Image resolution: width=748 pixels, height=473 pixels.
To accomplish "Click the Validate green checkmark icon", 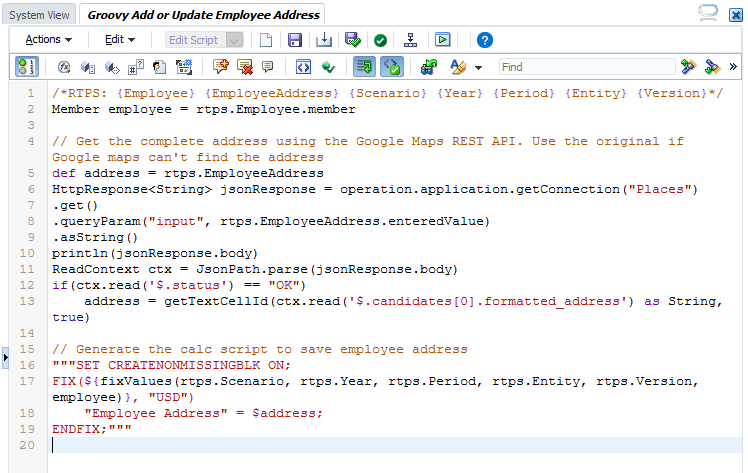I will [381, 40].
